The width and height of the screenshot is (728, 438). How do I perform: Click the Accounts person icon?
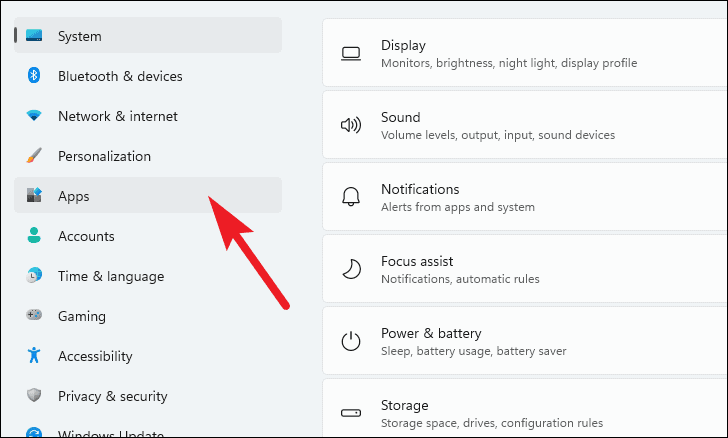[34, 235]
